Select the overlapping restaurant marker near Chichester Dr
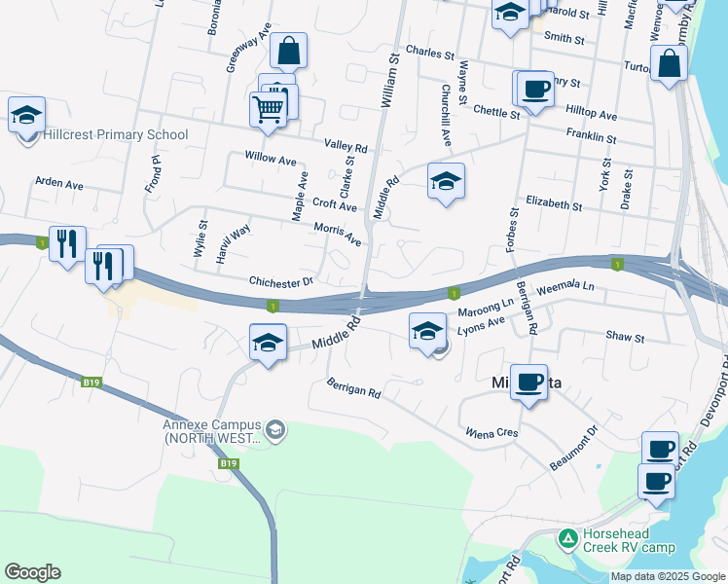The width and height of the screenshot is (728, 584). [x=103, y=268]
